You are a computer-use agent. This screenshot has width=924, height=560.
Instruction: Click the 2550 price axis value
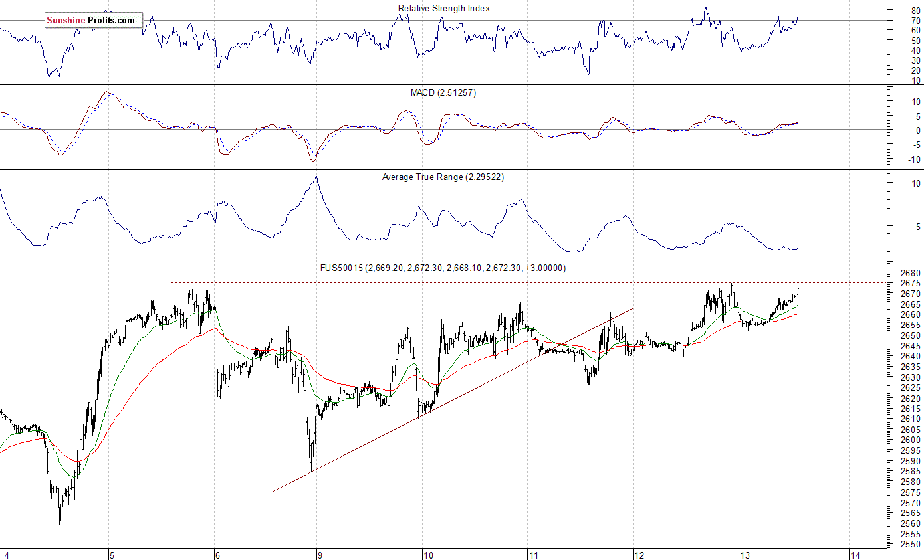pos(911,545)
